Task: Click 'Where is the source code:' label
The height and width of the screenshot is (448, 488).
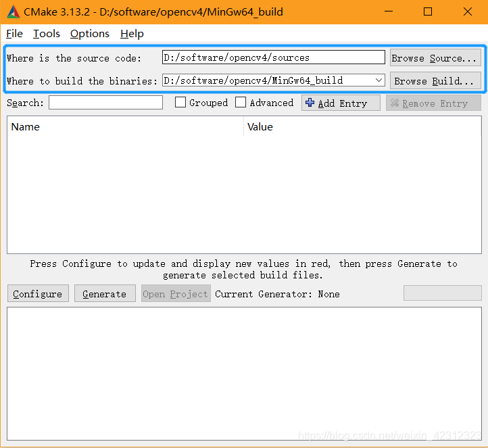Action: 74,58
